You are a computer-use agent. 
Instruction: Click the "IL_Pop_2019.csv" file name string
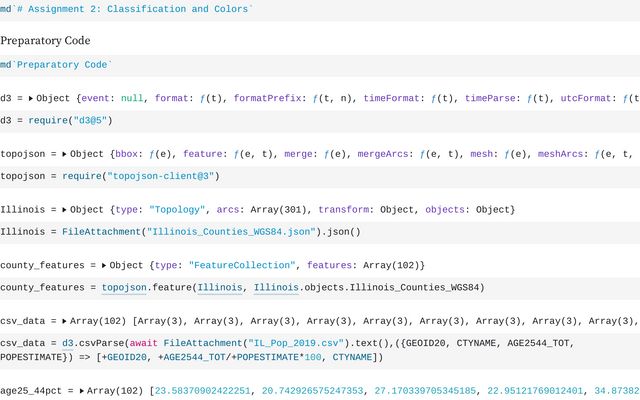tap(296, 343)
